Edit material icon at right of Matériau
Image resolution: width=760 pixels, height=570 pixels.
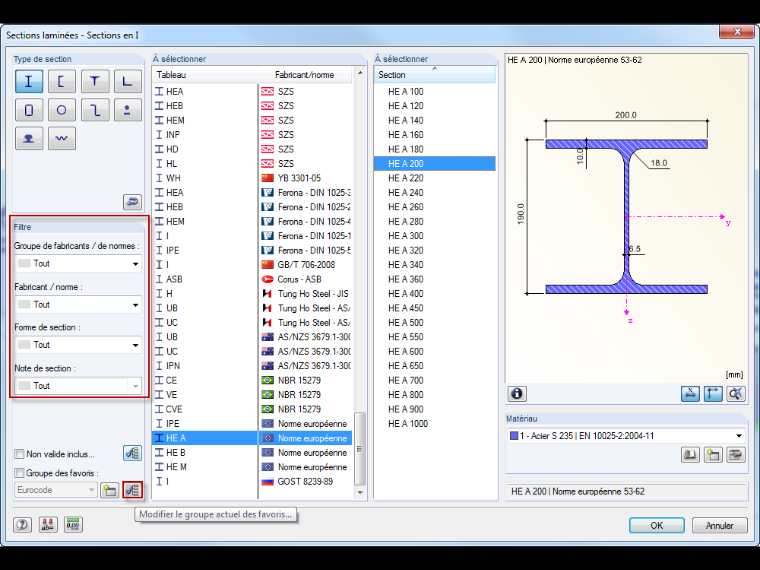click(736, 455)
